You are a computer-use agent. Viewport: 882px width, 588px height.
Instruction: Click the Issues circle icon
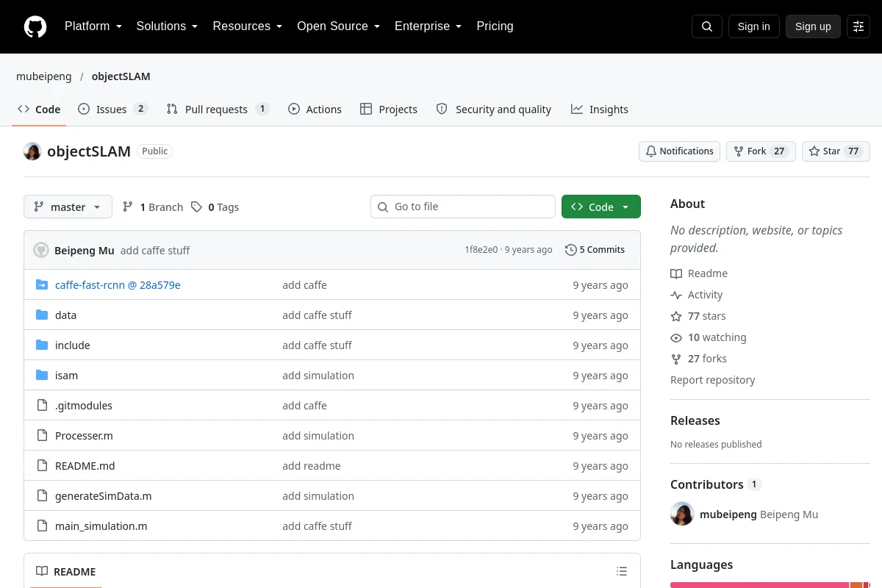(84, 109)
